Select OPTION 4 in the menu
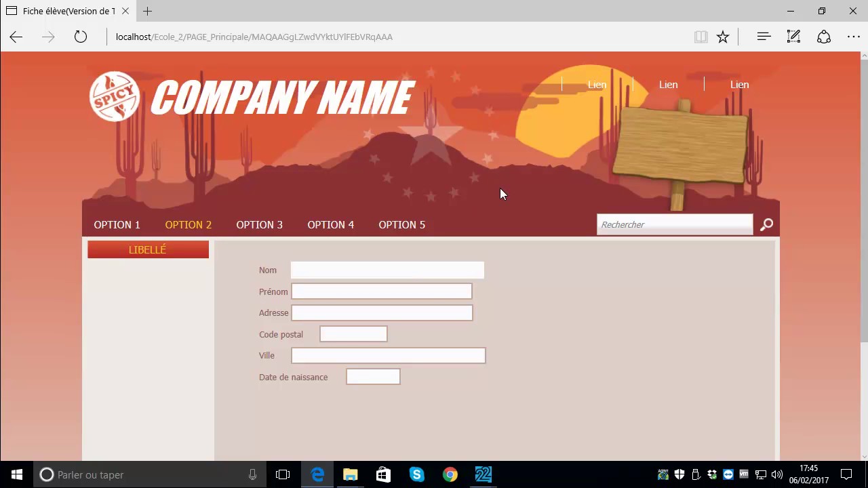 pos(331,225)
